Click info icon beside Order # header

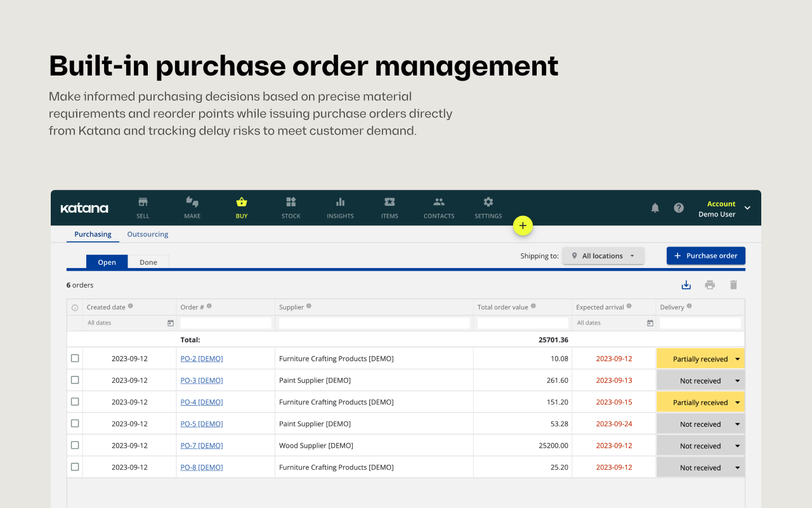click(x=209, y=306)
